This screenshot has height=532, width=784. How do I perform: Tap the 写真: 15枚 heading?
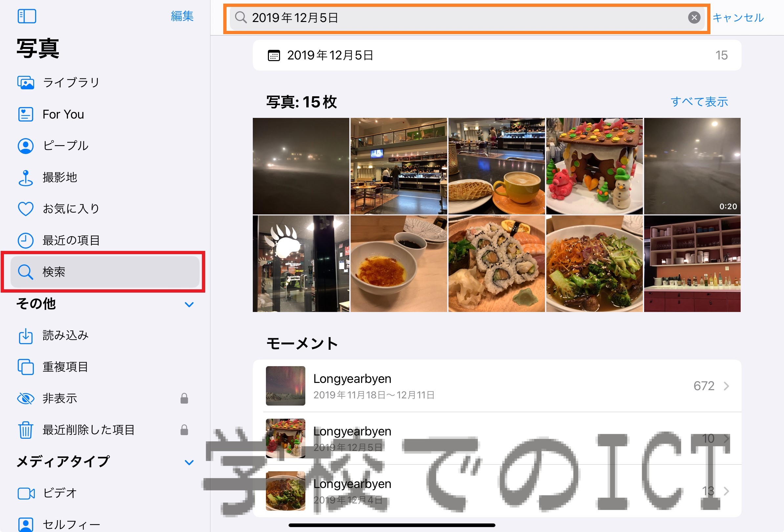tap(302, 102)
